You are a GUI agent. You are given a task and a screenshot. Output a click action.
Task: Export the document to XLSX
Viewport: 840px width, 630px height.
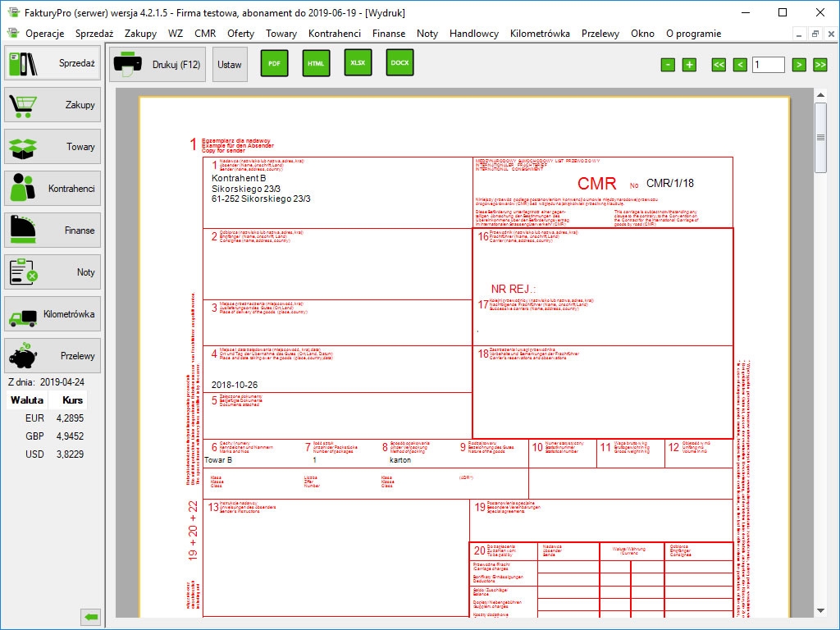click(x=358, y=63)
